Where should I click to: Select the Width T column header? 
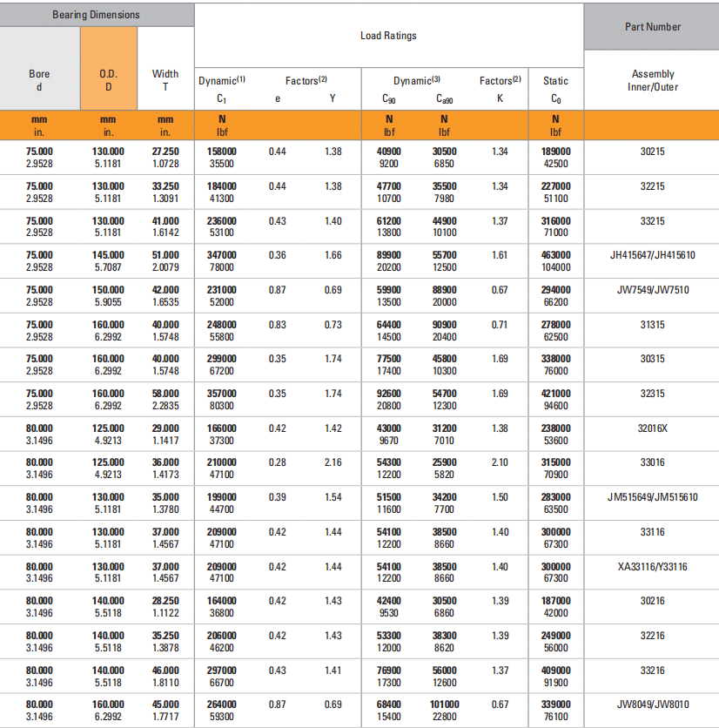(x=165, y=80)
